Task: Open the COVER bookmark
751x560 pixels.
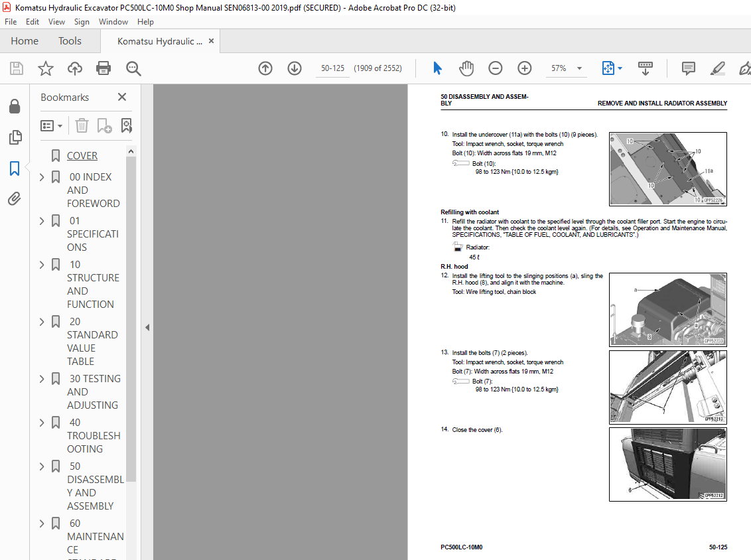Action: pyautogui.click(x=82, y=156)
